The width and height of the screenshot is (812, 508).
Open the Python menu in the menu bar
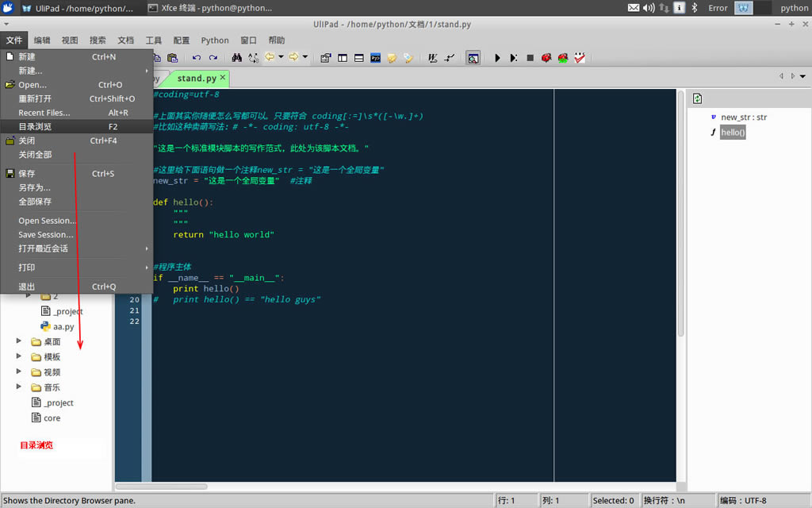coord(214,40)
